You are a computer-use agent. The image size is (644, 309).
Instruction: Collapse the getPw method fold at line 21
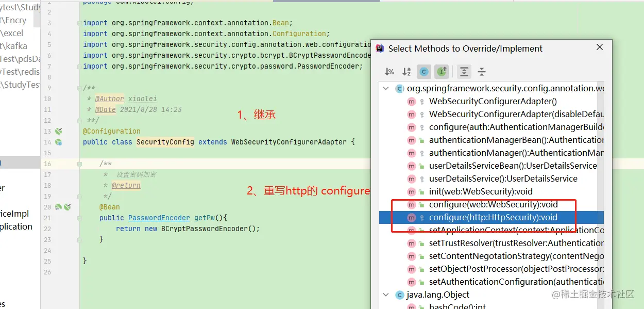(79, 218)
